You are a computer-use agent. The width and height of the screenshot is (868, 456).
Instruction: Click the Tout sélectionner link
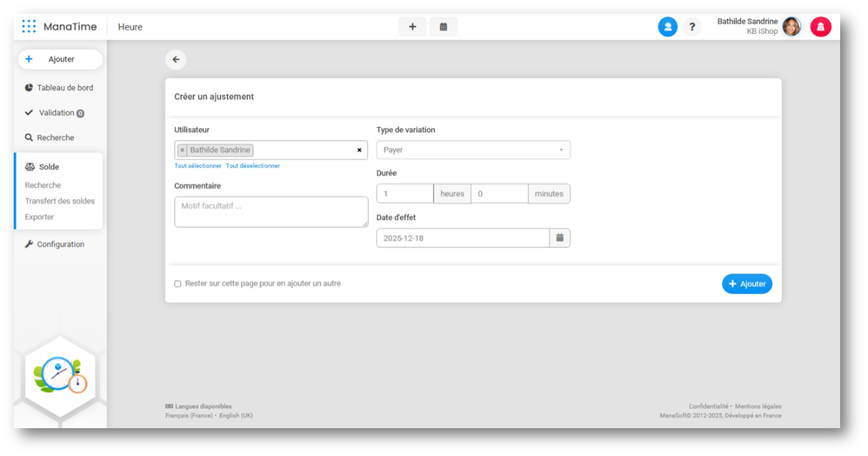[x=198, y=166]
